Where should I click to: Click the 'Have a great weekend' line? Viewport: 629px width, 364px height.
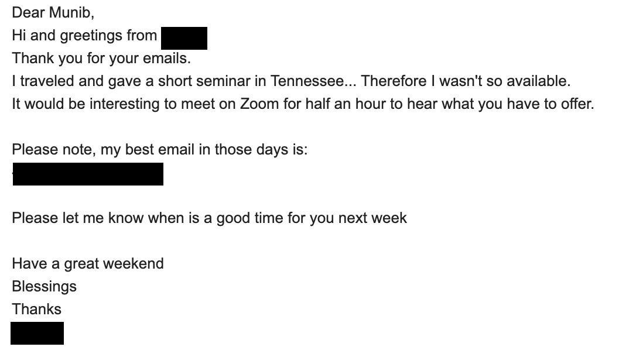point(88,264)
